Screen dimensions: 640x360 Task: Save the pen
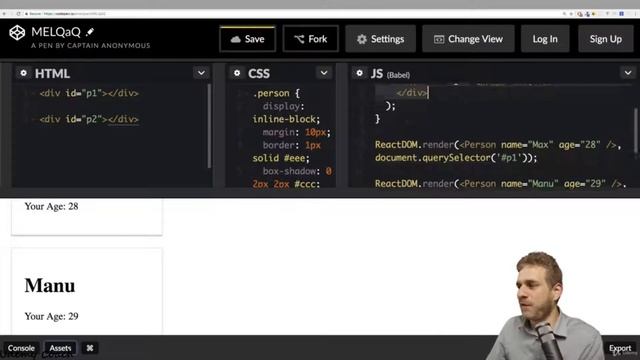[x=248, y=39]
